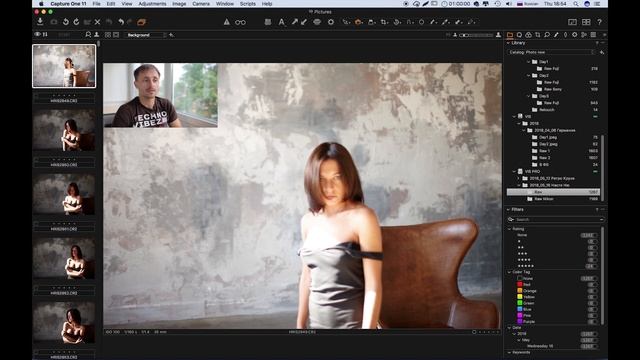Select the highlighted Raw folder

pyautogui.click(x=553, y=192)
